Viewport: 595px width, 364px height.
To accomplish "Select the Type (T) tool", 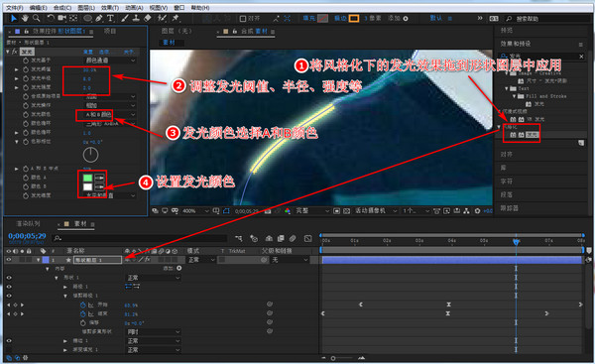I will click(110, 18).
